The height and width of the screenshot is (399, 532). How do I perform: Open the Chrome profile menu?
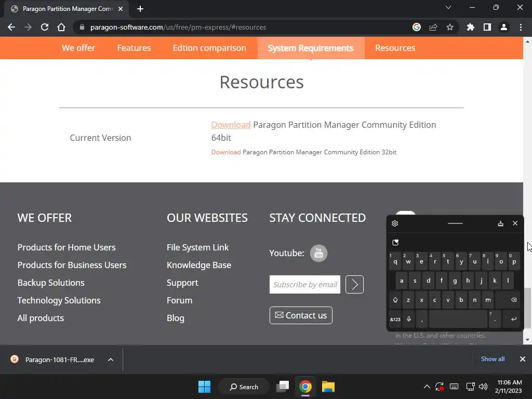(x=504, y=27)
